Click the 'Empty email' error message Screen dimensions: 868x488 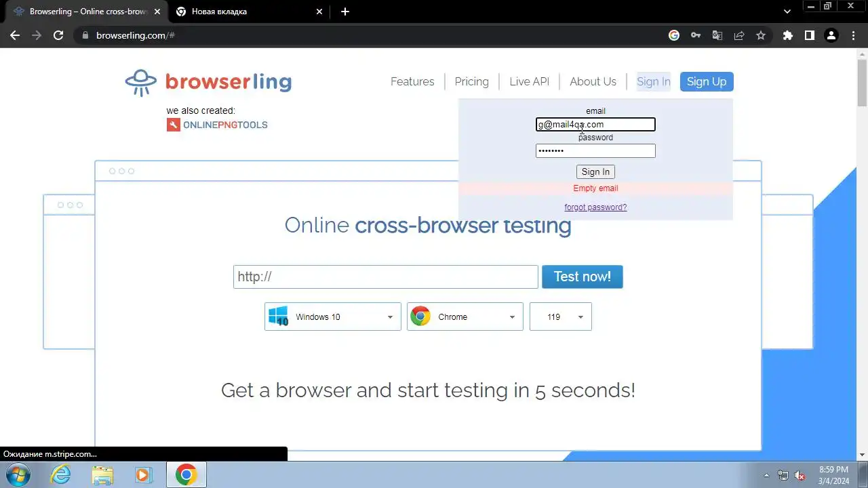point(595,188)
